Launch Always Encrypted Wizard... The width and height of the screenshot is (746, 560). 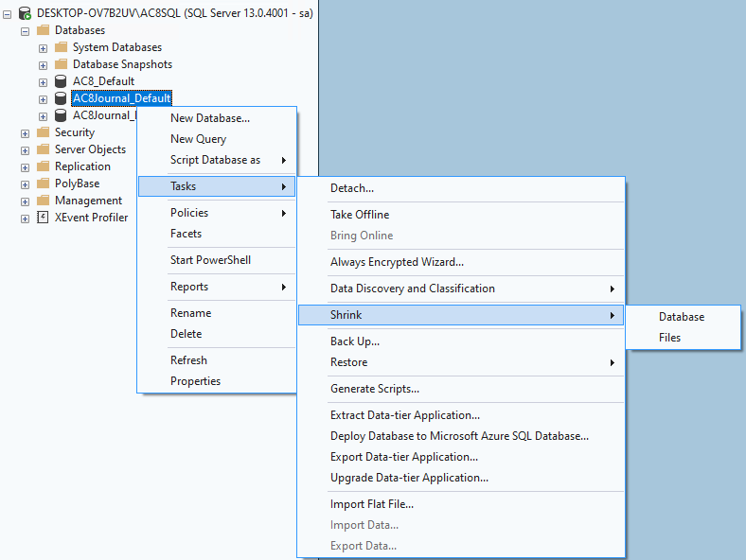point(460,262)
